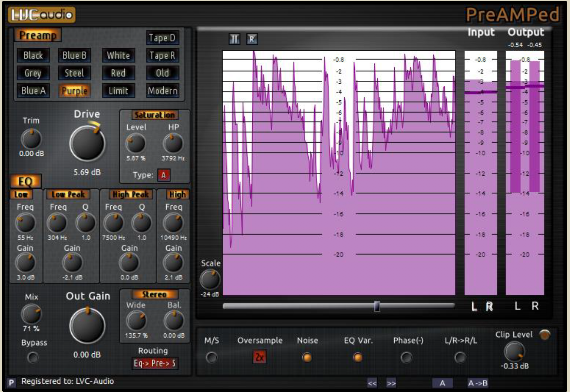Screen dimensions: 570x392
Task: Select the Tape R preamp model
Action: click(x=162, y=56)
